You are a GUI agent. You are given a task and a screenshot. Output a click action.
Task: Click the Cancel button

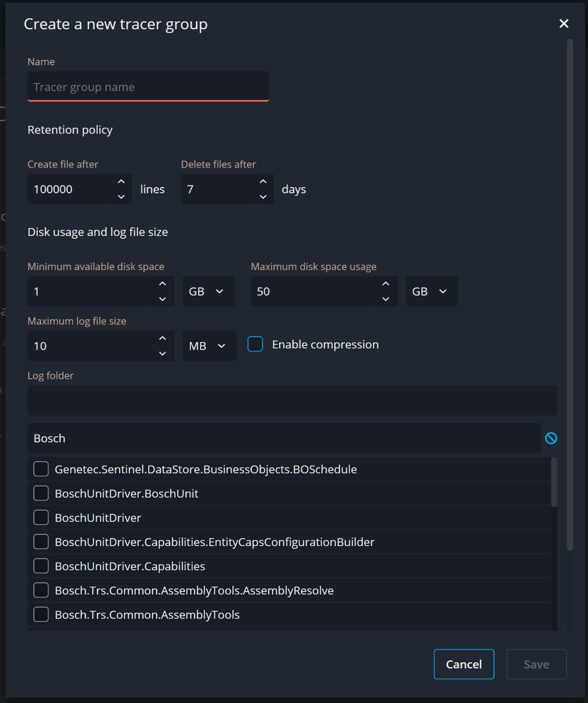point(464,664)
